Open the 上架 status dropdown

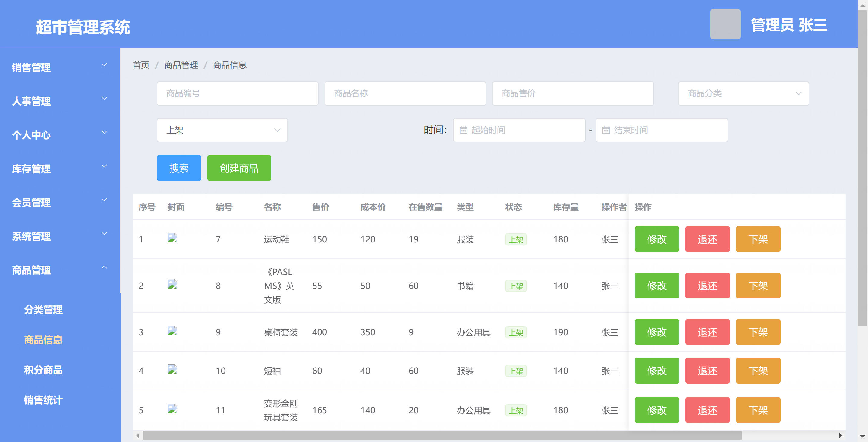pos(222,130)
